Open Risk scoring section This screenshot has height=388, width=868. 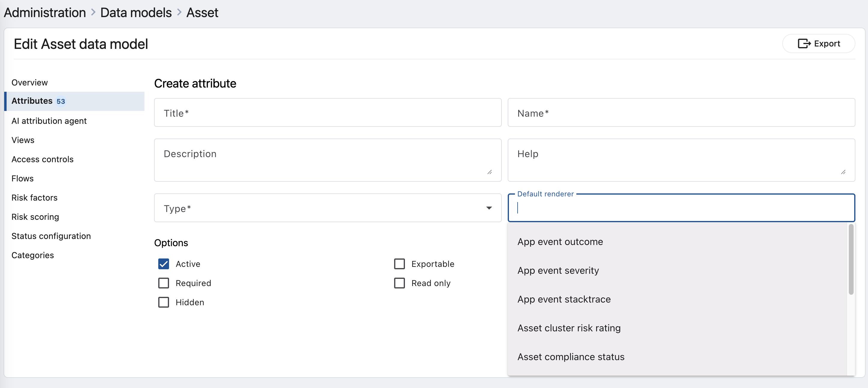(x=35, y=217)
